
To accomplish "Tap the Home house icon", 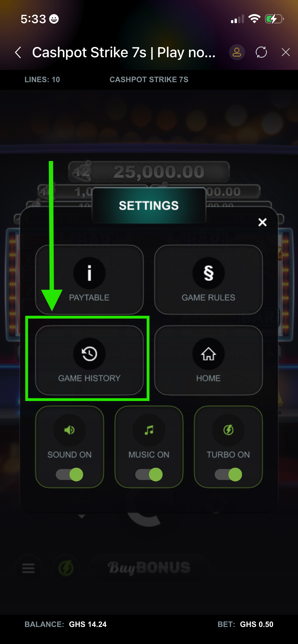I will pos(209,354).
